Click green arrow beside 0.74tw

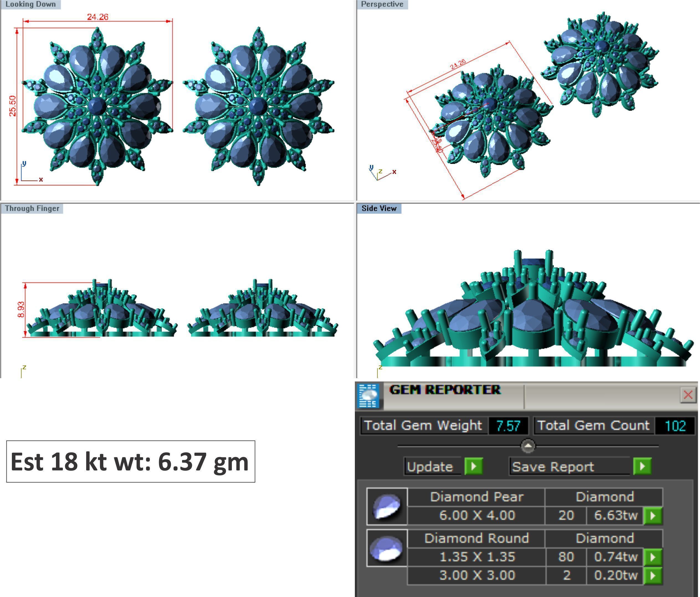(653, 557)
